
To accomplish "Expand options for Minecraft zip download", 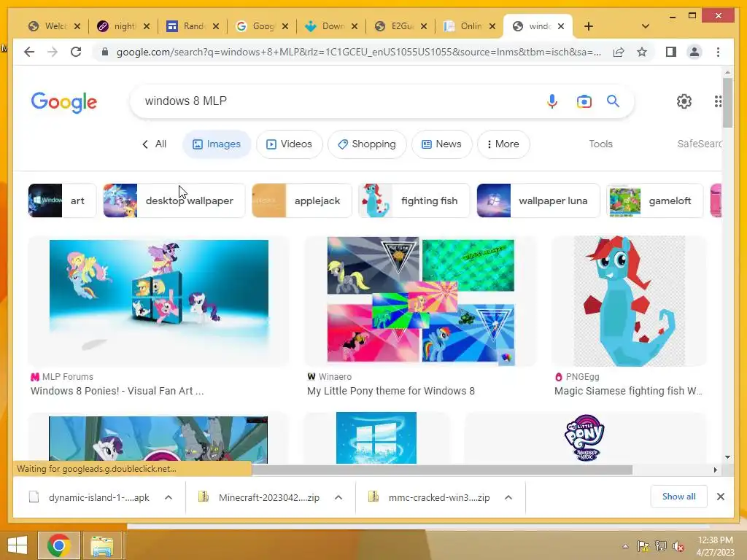I will click(338, 497).
